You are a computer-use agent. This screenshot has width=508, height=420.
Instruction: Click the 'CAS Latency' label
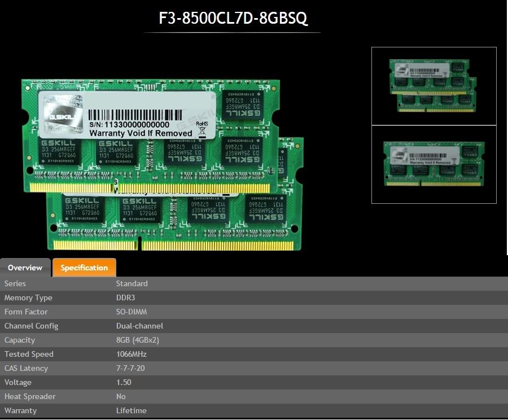pos(26,369)
